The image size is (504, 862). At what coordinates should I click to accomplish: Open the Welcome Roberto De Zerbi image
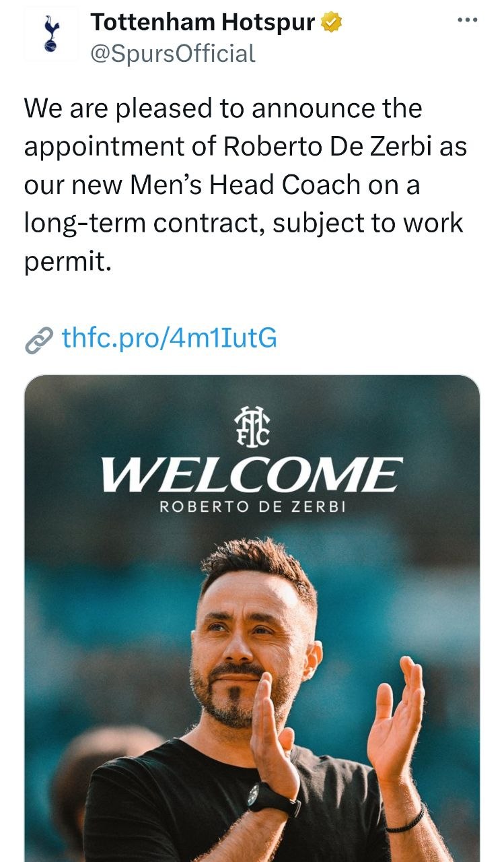point(252,618)
